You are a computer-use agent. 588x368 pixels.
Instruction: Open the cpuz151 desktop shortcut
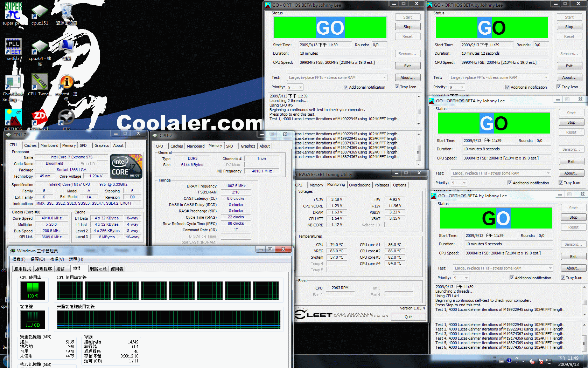[x=40, y=14]
